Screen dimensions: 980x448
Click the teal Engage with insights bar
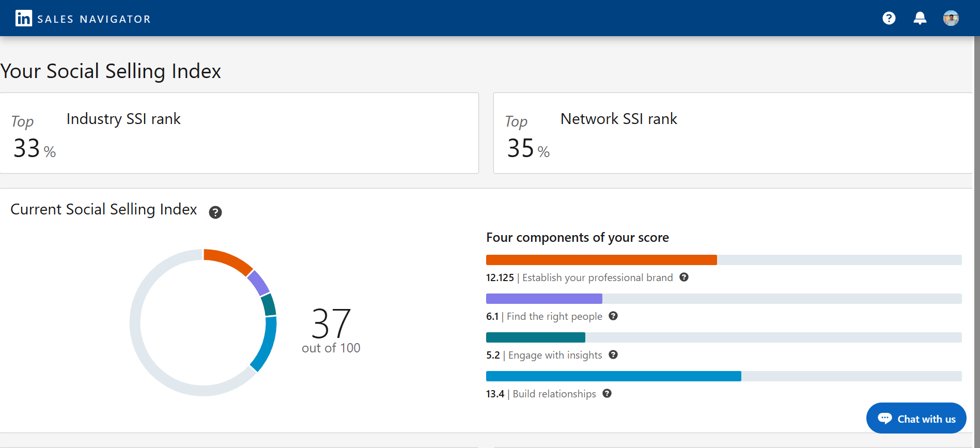click(x=536, y=337)
